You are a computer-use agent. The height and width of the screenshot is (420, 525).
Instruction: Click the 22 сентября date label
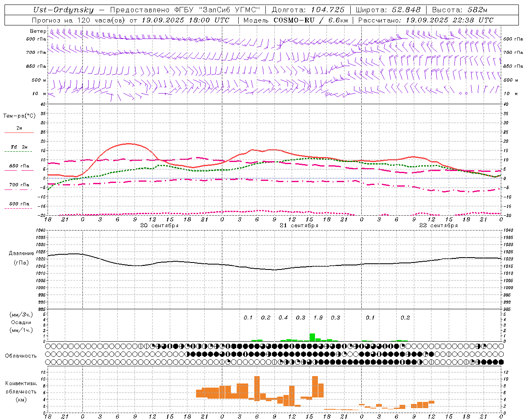tap(438, 226)
